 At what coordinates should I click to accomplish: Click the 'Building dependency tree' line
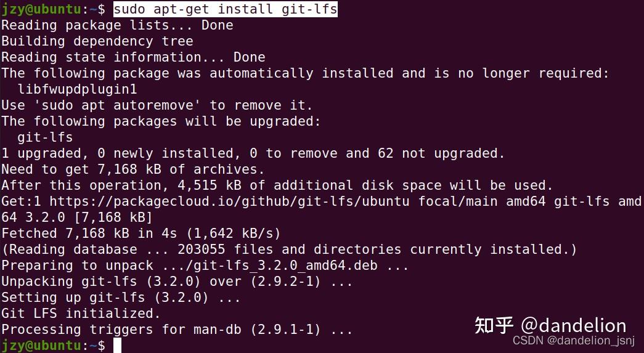point(97,41)
